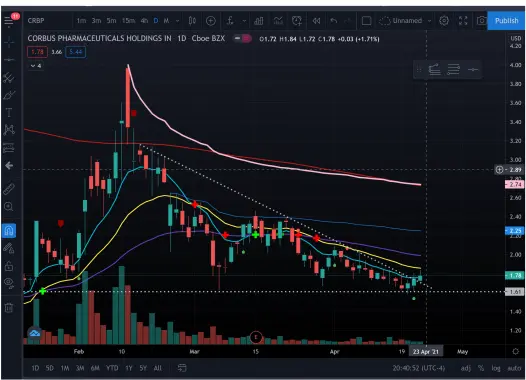The width and height of the screenshot is (526, 380).
Task: Set date range to 1M
Action: [x=65, y=368]
